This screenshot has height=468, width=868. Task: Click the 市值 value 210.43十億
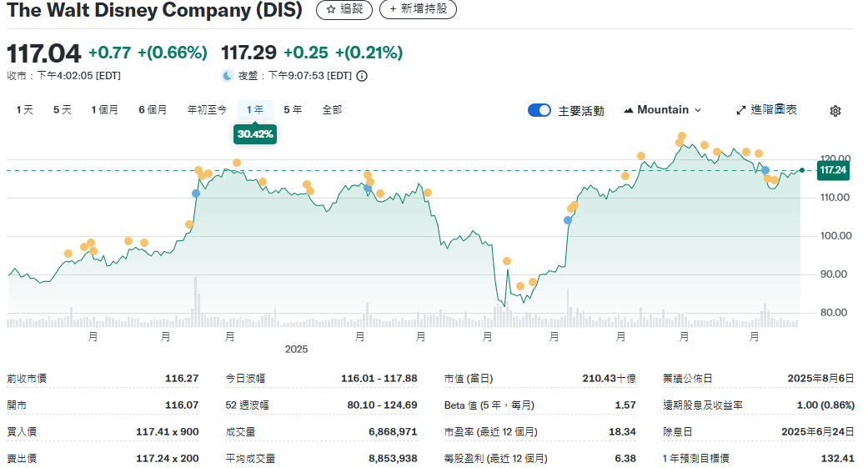(609, 378)
